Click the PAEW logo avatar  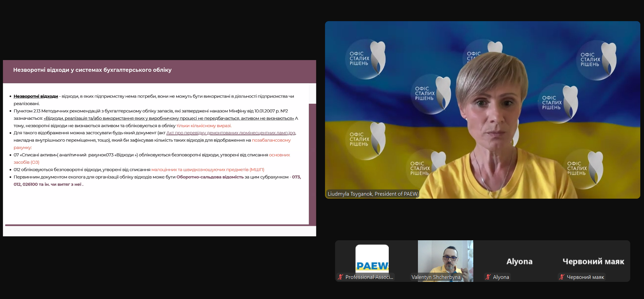[372, 259]
